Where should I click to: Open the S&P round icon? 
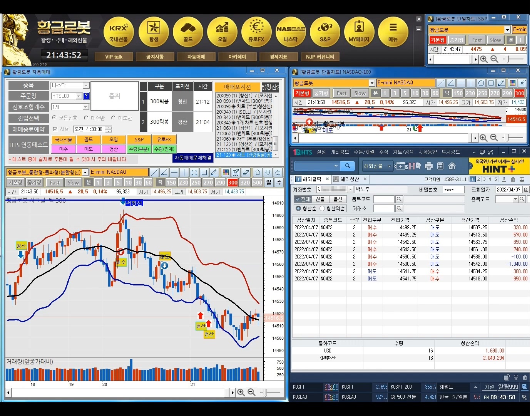(x=325, y=32)
